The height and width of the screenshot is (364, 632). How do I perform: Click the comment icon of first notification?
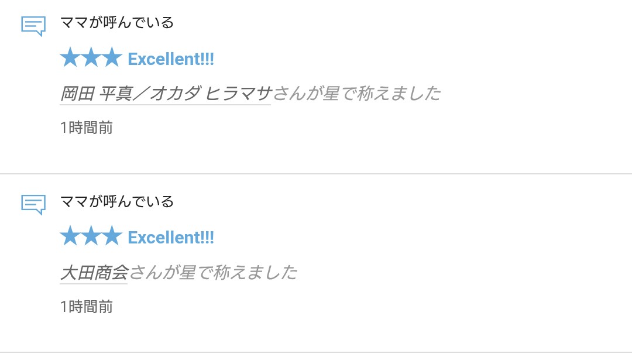33,26
